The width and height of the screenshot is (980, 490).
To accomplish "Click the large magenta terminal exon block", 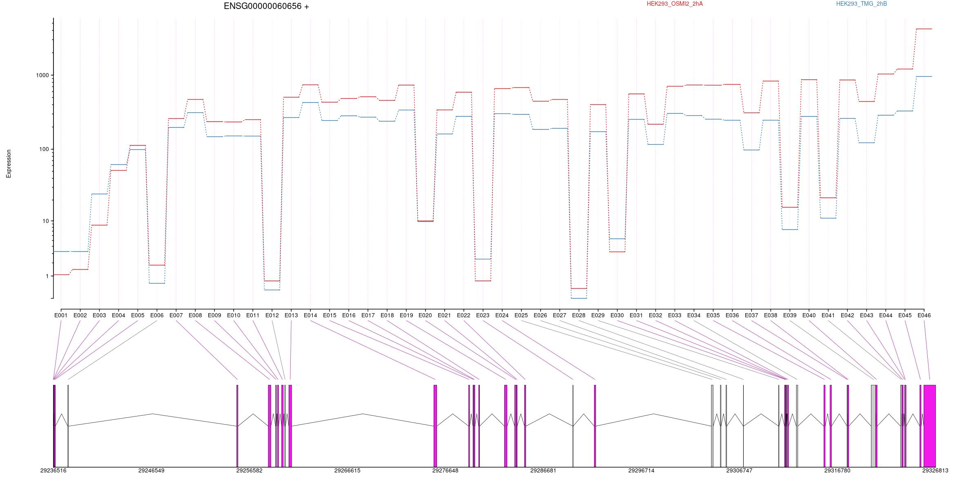I will coord(930,426).
